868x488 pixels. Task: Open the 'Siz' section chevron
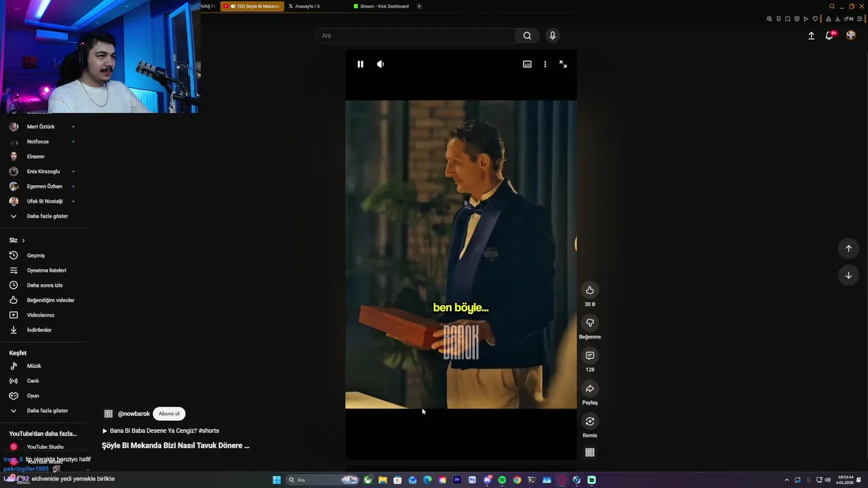(23, 241)
